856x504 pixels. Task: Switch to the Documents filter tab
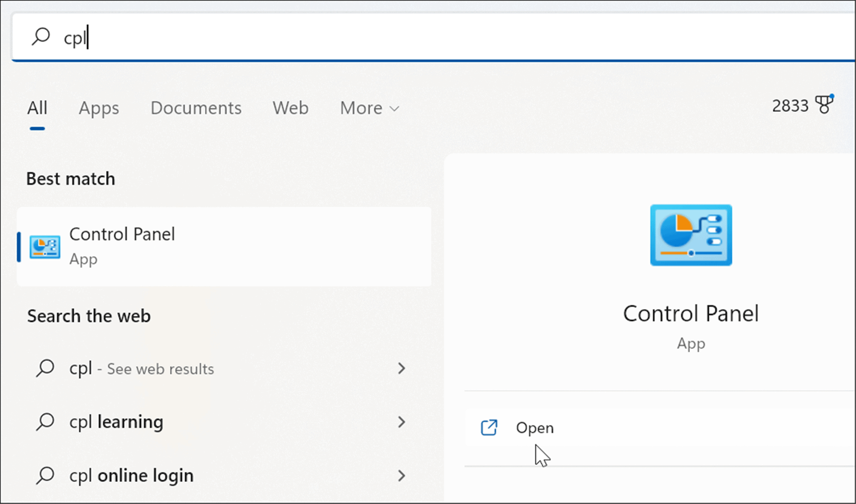click(x=196, y=108)
